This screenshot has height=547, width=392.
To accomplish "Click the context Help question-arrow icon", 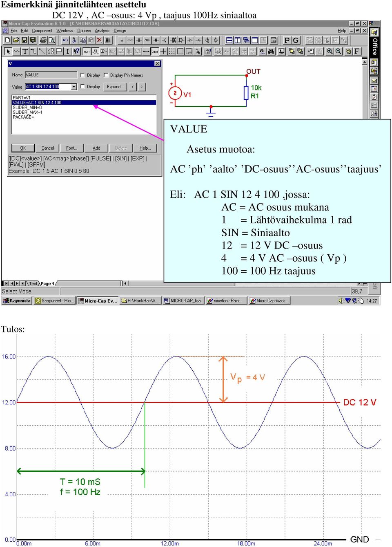I will click(x=76, y=51).
